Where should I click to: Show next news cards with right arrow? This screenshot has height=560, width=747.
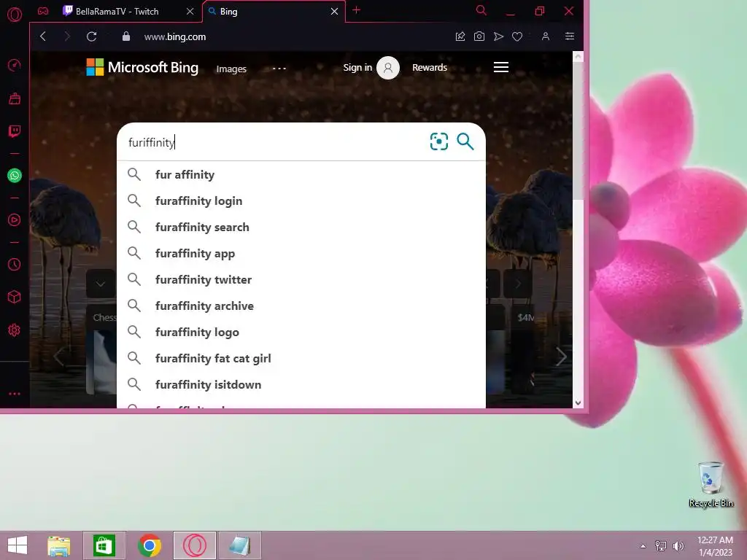[x=561, y=357]
